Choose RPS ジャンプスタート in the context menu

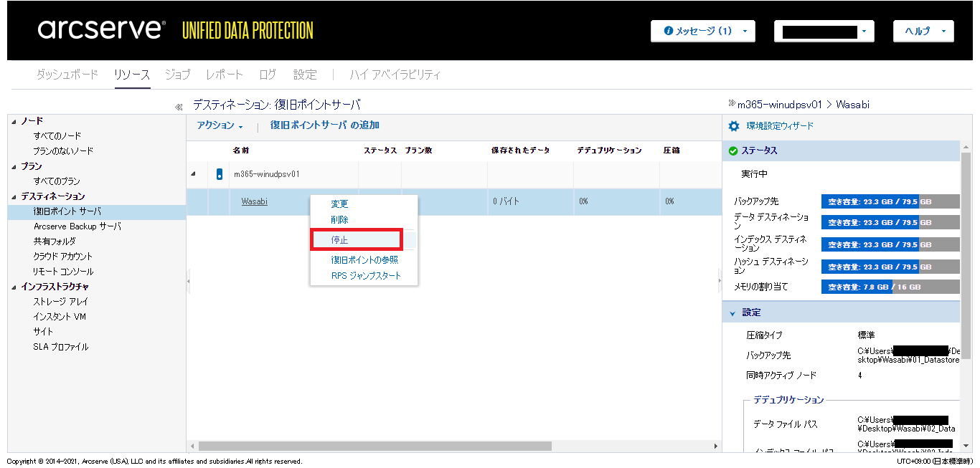(x=366, y=275)
